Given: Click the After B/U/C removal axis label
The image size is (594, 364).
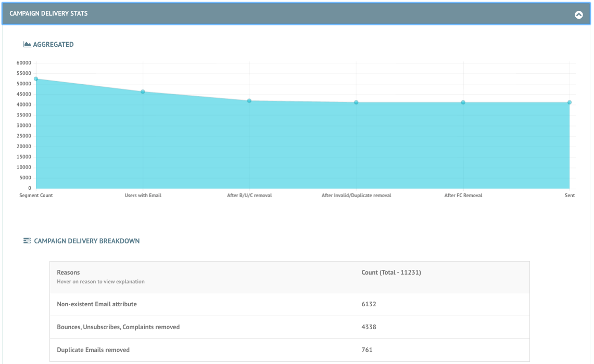Looking at the screenshot, I should click(x=249, y=195).
